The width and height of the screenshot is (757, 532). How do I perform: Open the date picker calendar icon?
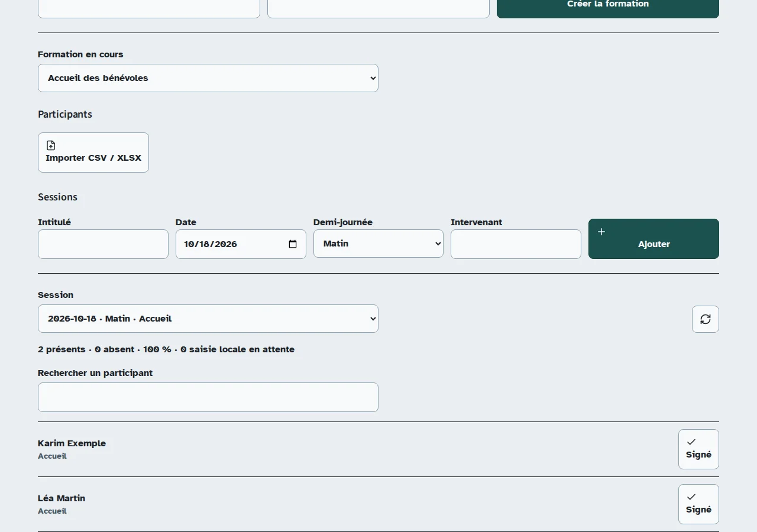(x=293, y=244)
